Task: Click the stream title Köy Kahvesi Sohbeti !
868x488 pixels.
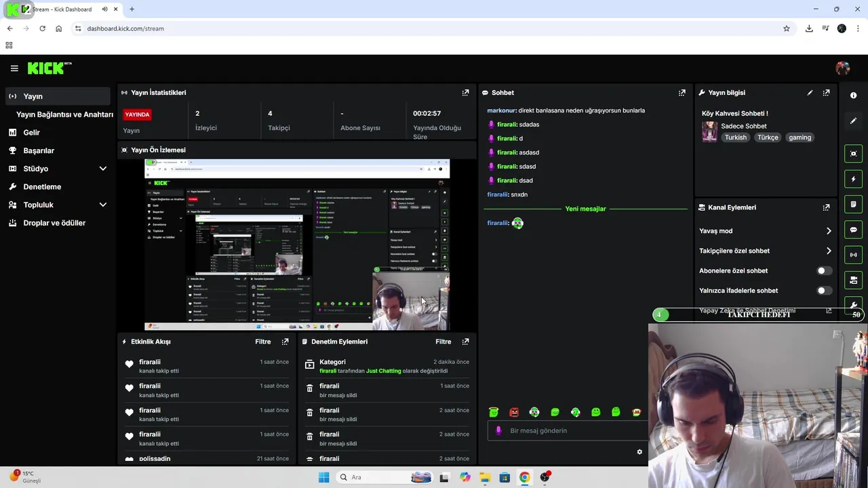Action: coord(734,114)
